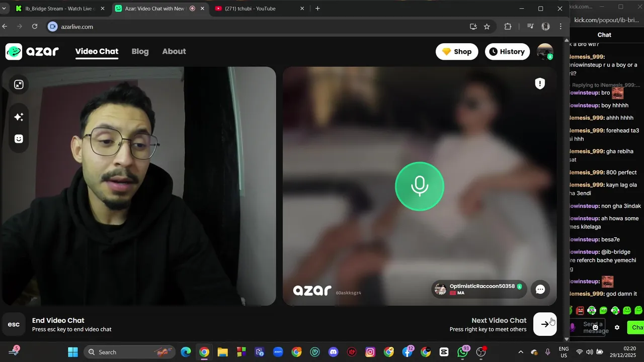
Task: Open the Chrome extensions puzzle icon
Action: point(508,27)
